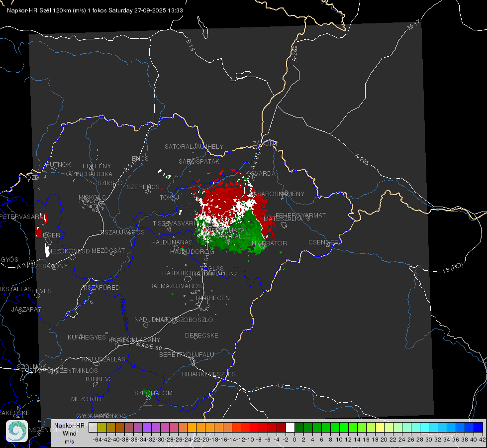Click the NYÍRBÁTOR town label

tap(269, 243)
